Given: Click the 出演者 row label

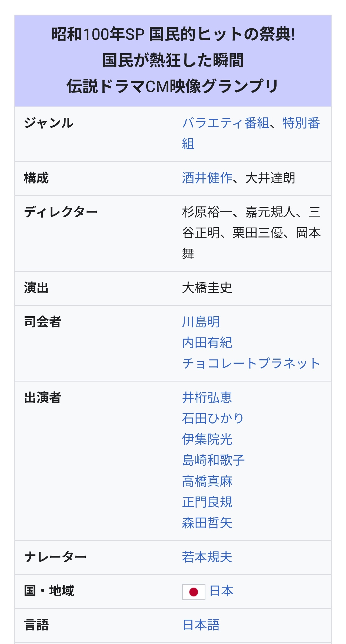Looking at the screenshot, I should (43, 398).
